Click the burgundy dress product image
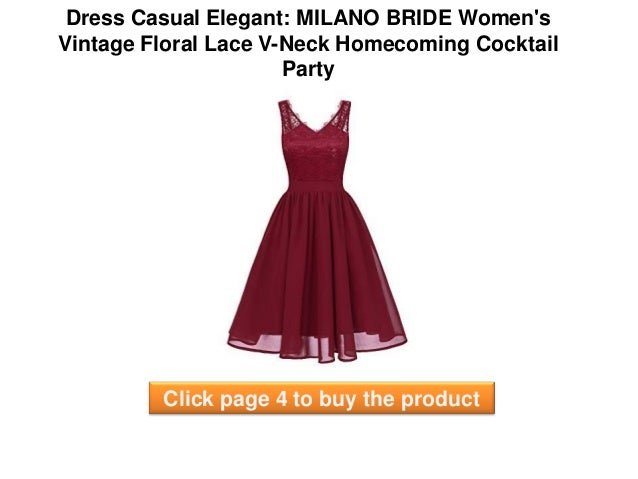The image size is (638, 479). (317, 231)
